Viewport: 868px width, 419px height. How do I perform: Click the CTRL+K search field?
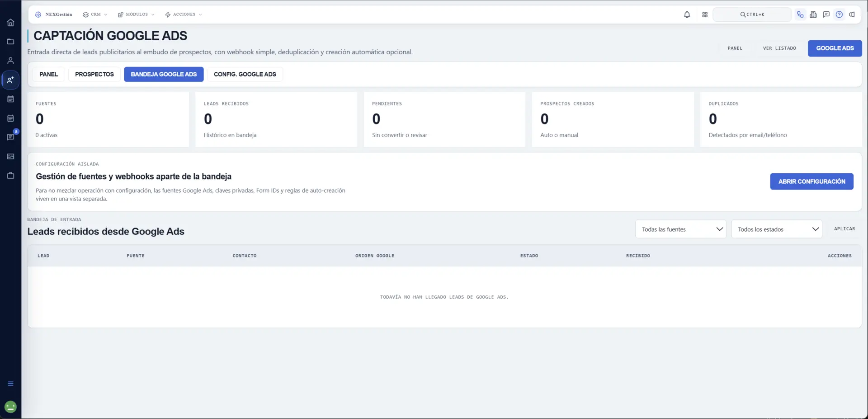pyautogui.click(x=752, y=14)
